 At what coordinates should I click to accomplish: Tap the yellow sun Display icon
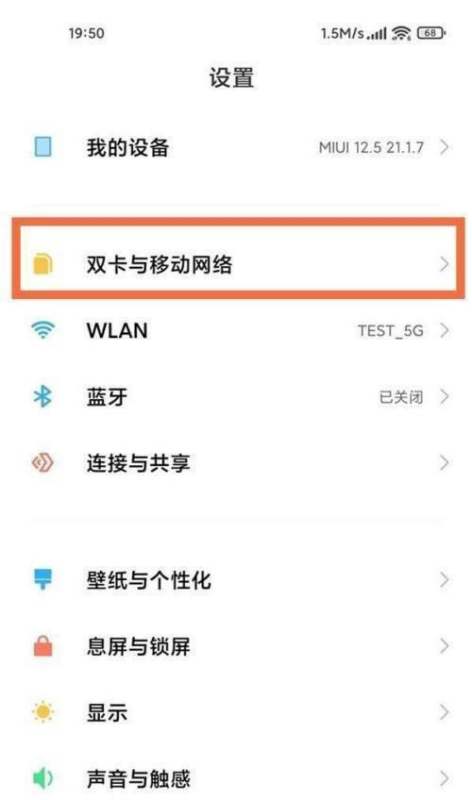point(43,712)
